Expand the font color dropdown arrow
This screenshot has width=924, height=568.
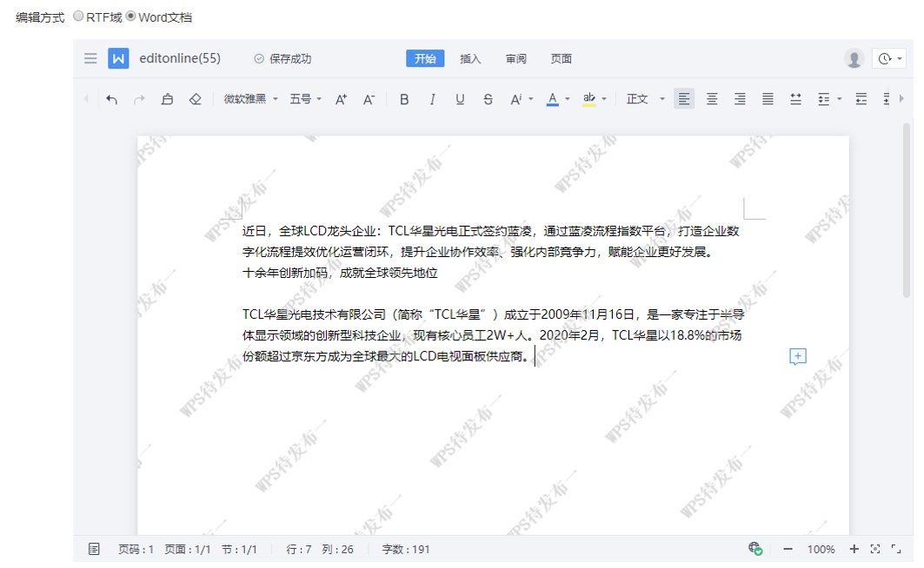click(x=568, y=100)
